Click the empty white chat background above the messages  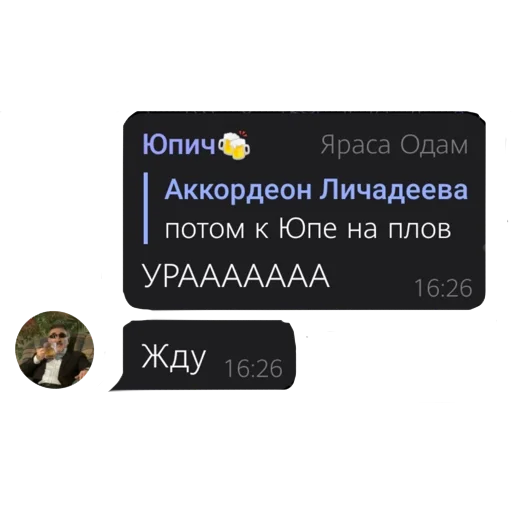[x=256, y=53]
